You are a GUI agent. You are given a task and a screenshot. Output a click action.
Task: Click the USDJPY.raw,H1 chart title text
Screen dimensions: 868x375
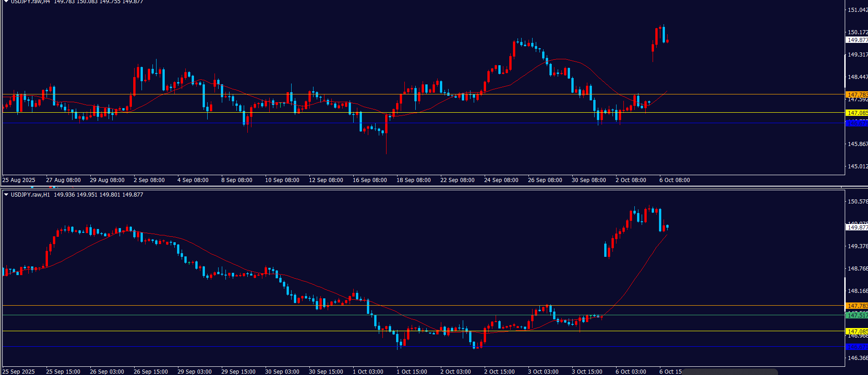pos(30,195)
